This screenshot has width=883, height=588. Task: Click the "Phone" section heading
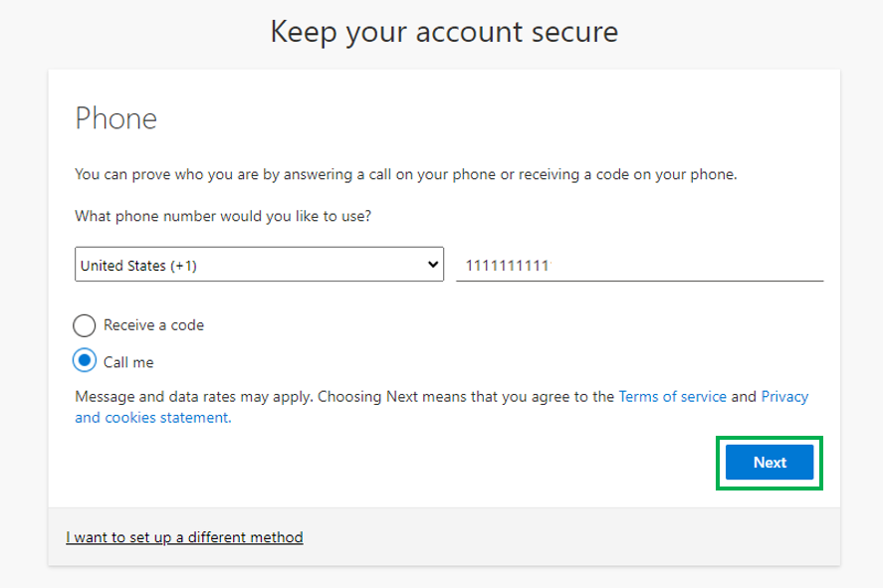[x=116, y=119]
